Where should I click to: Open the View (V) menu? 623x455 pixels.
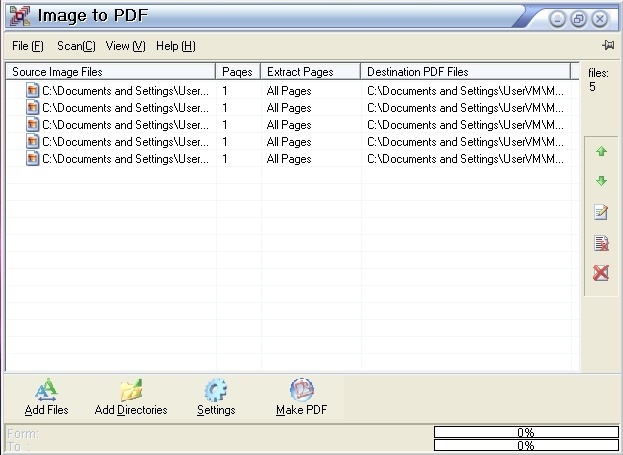pyautogui.click(x=126, y=46)
